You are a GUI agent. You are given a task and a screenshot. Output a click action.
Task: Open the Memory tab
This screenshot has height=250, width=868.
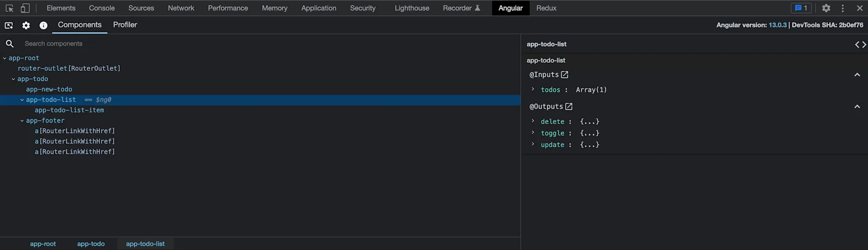[274, 8]
